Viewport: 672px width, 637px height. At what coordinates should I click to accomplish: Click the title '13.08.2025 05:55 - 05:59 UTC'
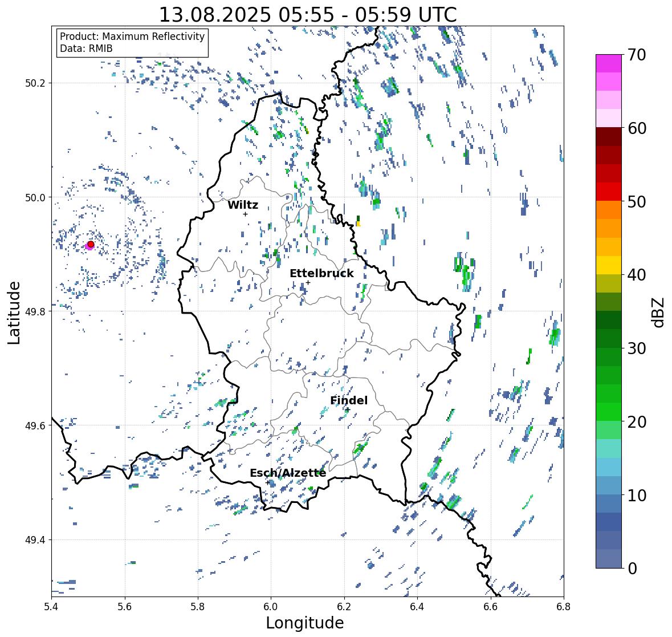point(308,15)
